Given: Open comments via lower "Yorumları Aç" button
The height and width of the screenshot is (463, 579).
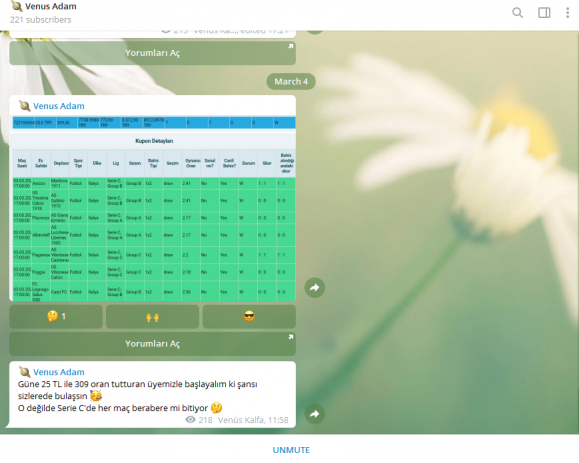Looking at the screenshot, I should (153, 344).
